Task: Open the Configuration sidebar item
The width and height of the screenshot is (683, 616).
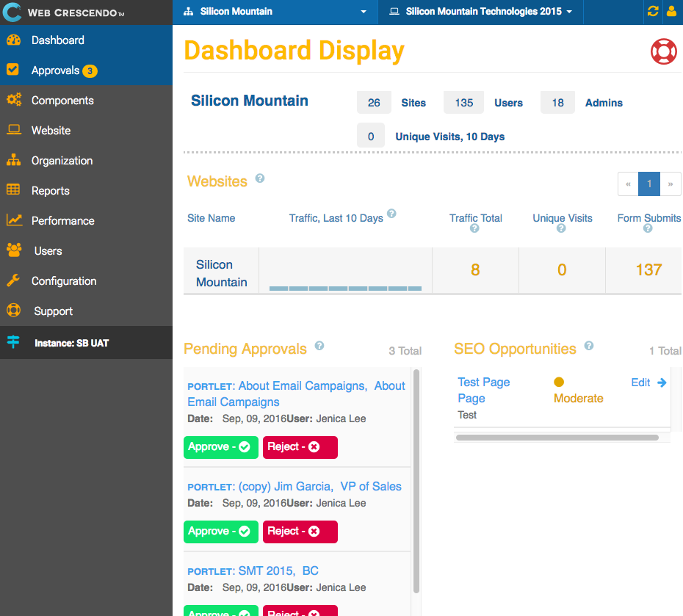Action: (86, 280)
